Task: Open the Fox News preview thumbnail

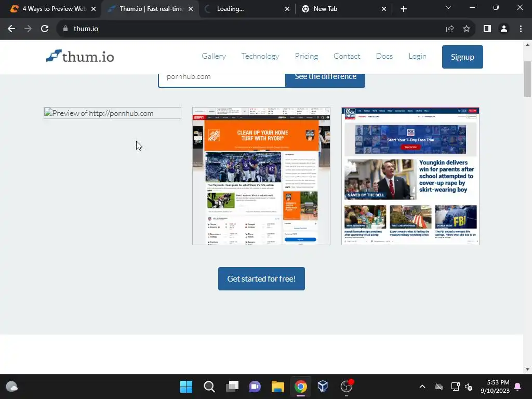Action: 410,176
